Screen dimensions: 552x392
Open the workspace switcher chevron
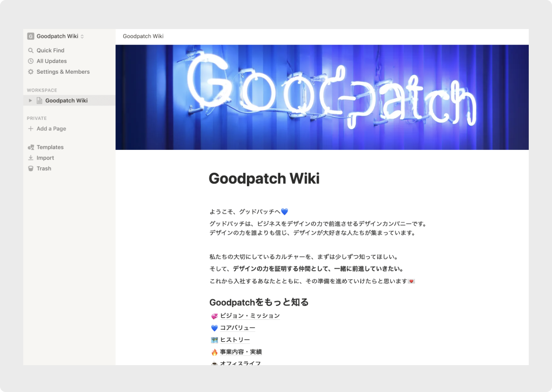82,36
